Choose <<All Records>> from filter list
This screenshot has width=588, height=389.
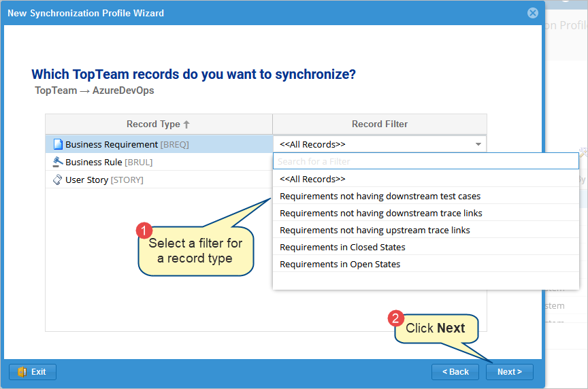coord(312,179)
